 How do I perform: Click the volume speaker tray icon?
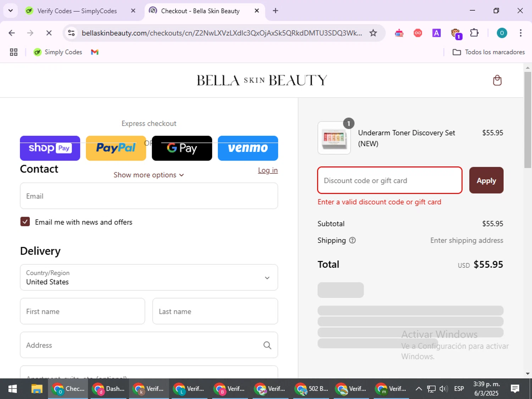tap(443, 389)
